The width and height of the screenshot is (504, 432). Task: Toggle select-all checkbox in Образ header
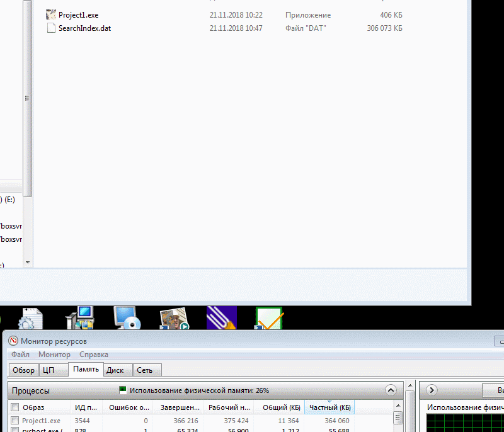pyautogui.click(x=14, y=407)
